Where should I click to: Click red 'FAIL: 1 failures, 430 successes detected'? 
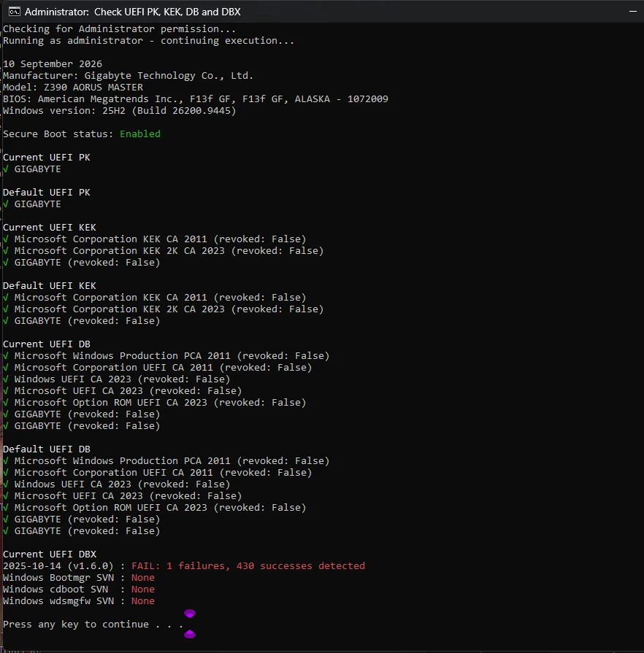pos(248,565)
